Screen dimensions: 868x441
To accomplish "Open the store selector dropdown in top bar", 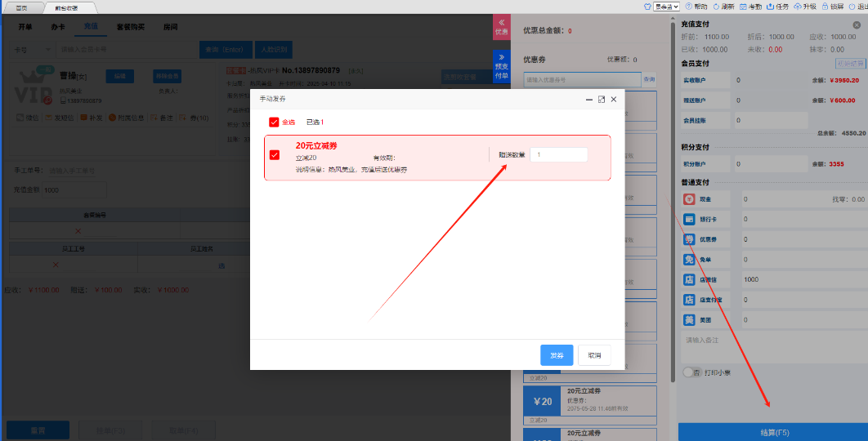I will click(668, 6).
